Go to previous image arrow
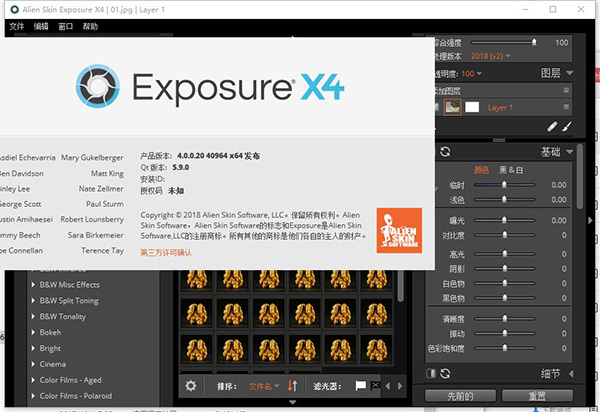Screen dimensions: 600x412 coord(388,386)
